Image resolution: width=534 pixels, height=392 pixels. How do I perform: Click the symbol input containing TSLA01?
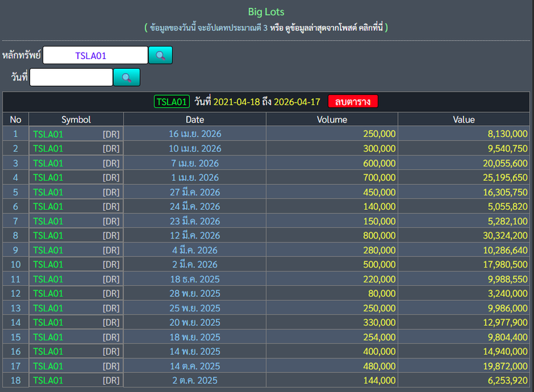pos(95,56)
